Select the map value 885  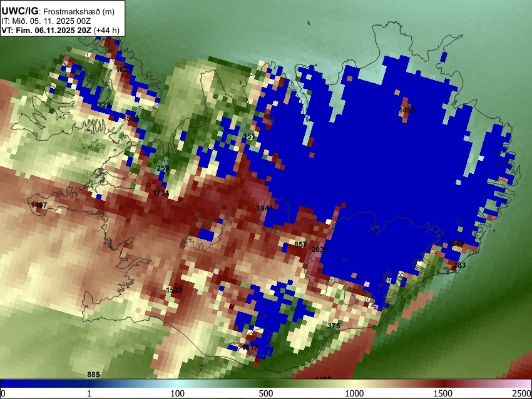93,375
